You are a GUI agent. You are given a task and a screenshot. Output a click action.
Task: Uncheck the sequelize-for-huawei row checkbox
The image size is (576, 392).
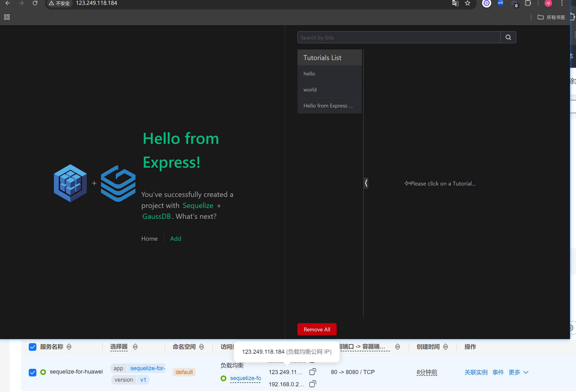click(33, 372)
